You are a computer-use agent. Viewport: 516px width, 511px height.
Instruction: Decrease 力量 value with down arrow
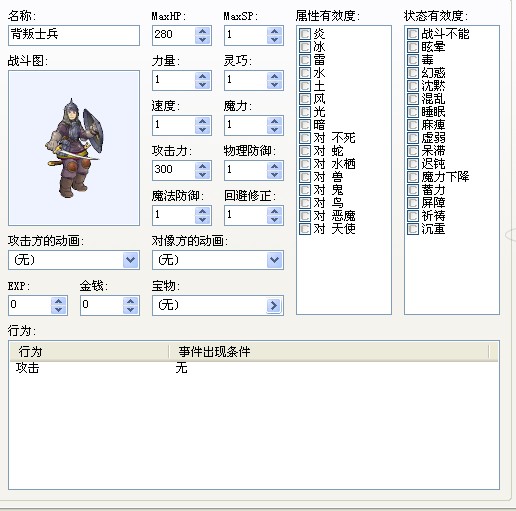[x=202, y=85]
